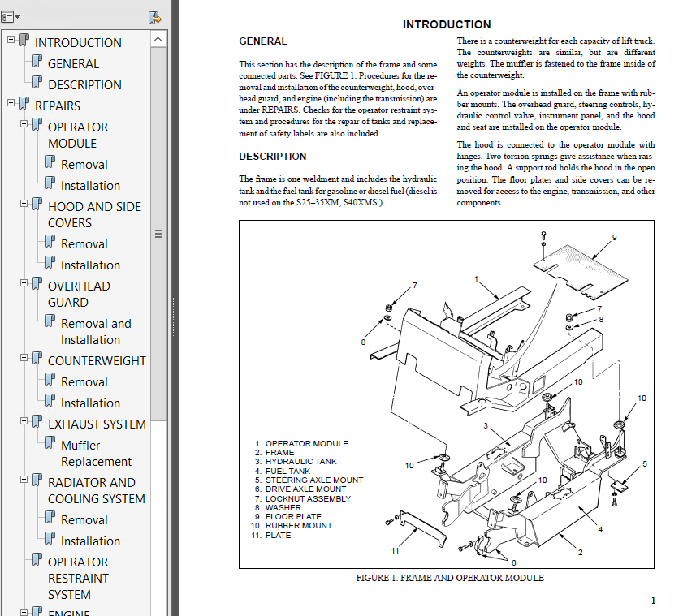Click the GENERAL section heading in the document
This screenshot has width=683, height=616.
[262, 41]
